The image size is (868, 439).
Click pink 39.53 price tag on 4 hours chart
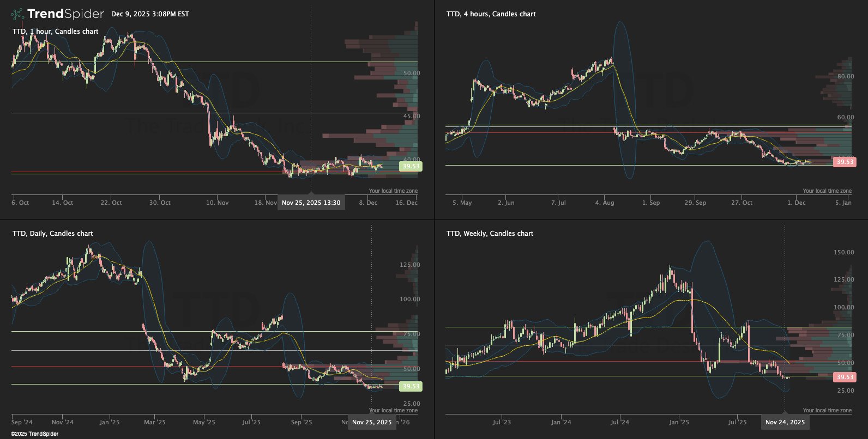pyautogui.click(x=845, y=162)
